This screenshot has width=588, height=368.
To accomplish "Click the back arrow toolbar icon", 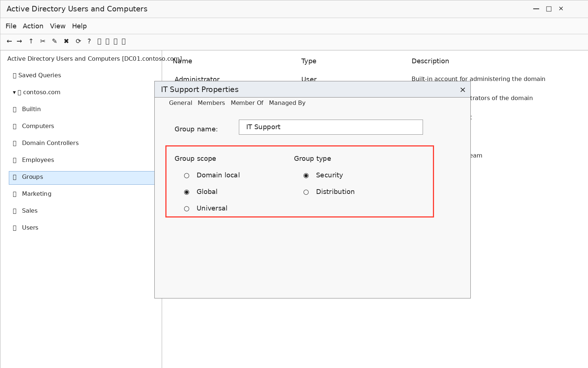I will click(9, 41).
